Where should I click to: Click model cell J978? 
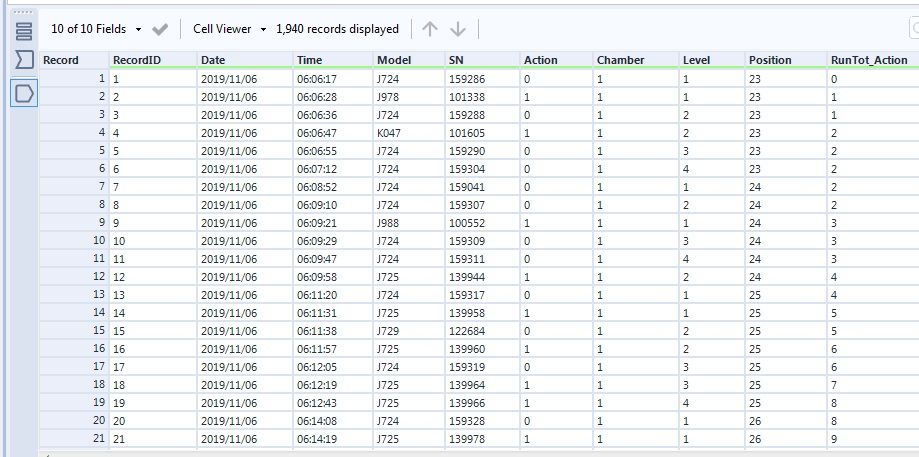(409, 97)
